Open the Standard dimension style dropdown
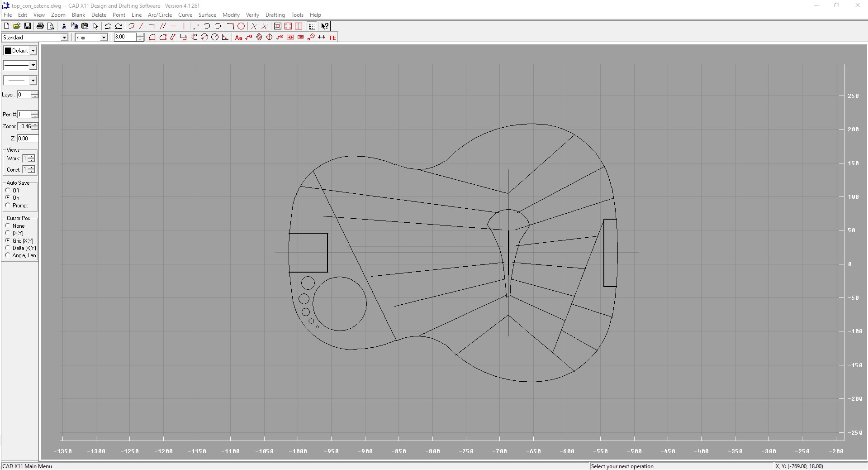 click(x=64, y=38)
